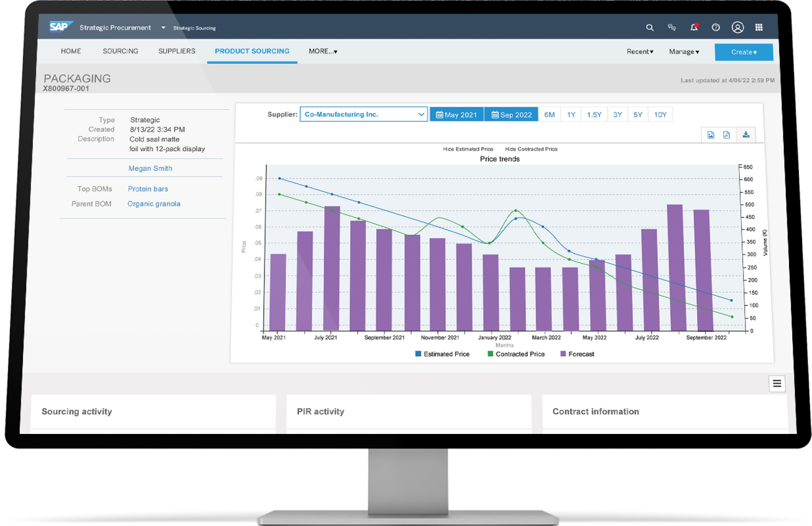The width and height of the screenshot is (812, 526).
Task: Toggle Hide Contracted Price
Action: 531,149
